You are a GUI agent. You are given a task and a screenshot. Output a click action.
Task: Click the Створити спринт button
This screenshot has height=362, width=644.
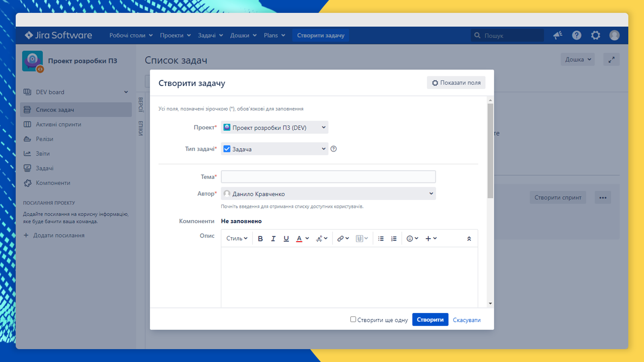[558, 197]
